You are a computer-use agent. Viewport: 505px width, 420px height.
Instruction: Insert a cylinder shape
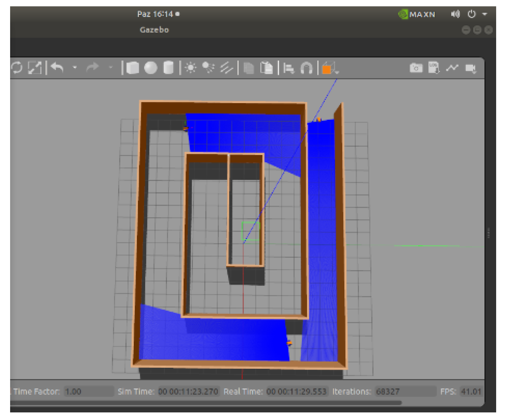pos(169,68)
